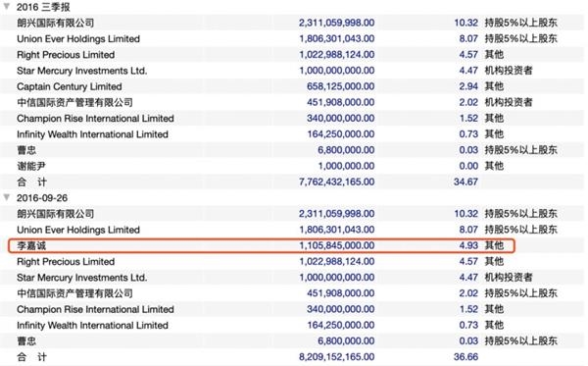Click the total 8,209,152,165.00 value
588x366 pixels.
(337, 356)
